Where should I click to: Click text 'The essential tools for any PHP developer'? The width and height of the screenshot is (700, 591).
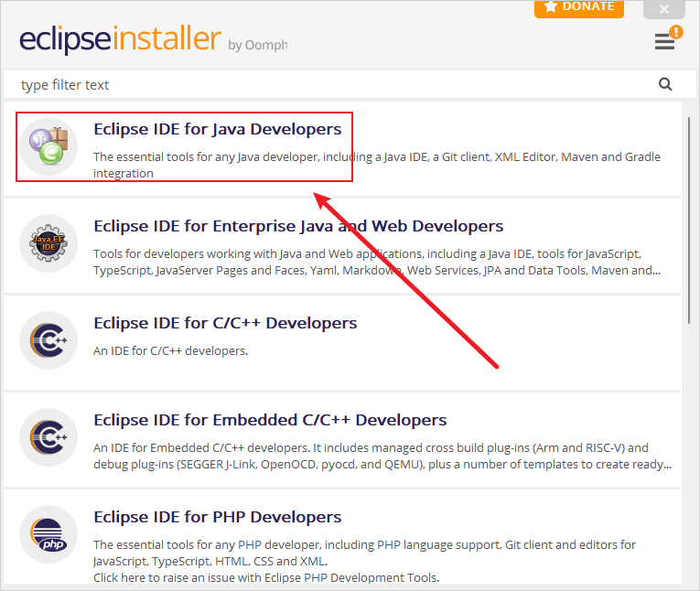click(207, 545)
